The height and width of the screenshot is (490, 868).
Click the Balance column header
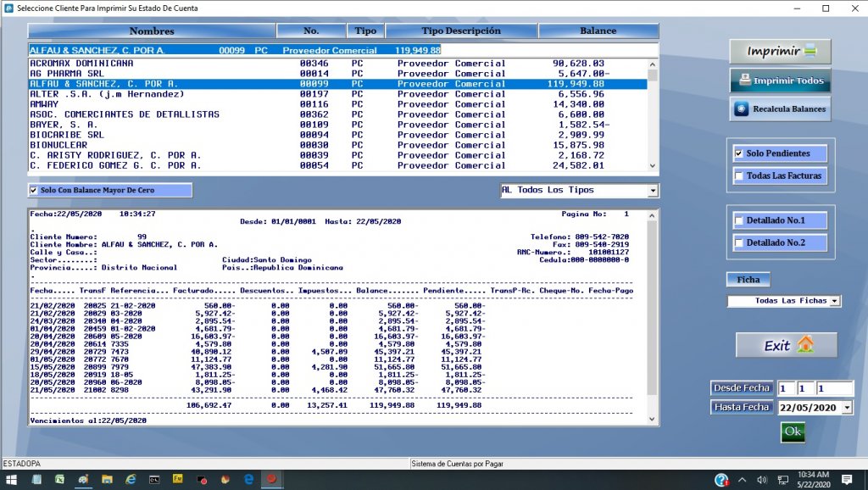(598, 31)
